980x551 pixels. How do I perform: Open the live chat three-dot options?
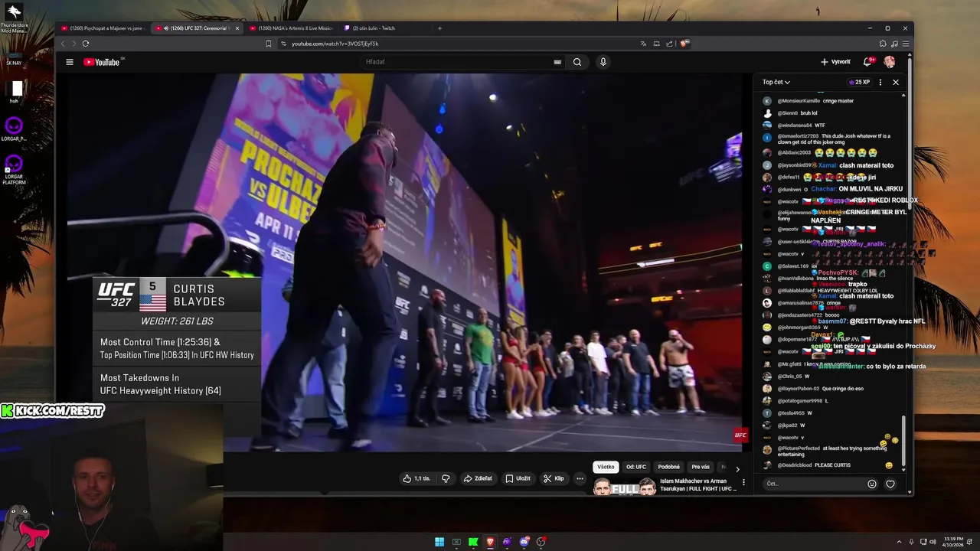click(880, 82)
